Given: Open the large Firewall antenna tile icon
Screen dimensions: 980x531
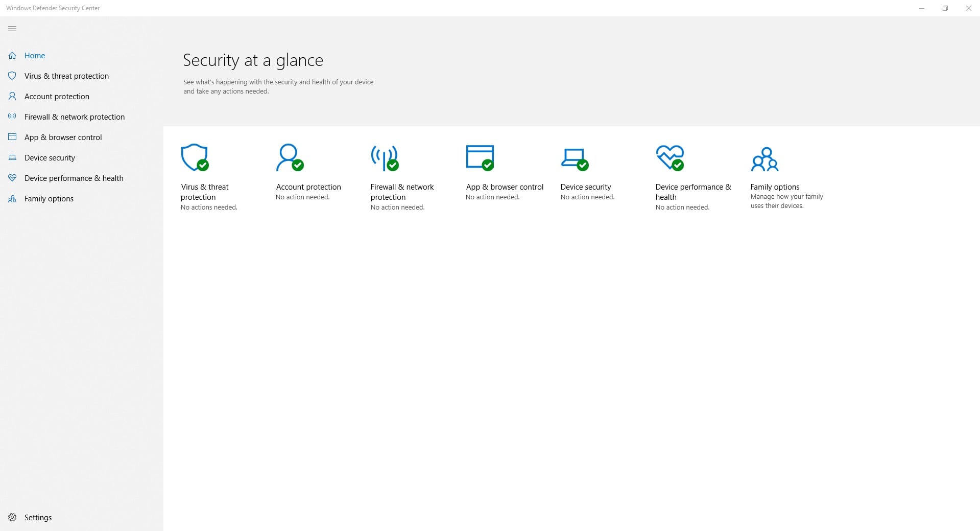Looking at the screenshot, I should pyautogui.click(x=385, y=158).
